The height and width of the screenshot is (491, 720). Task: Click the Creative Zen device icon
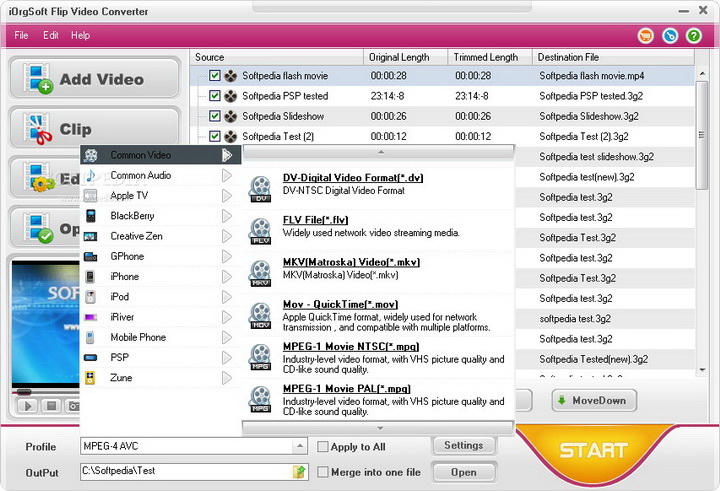(x=90, y=237)
